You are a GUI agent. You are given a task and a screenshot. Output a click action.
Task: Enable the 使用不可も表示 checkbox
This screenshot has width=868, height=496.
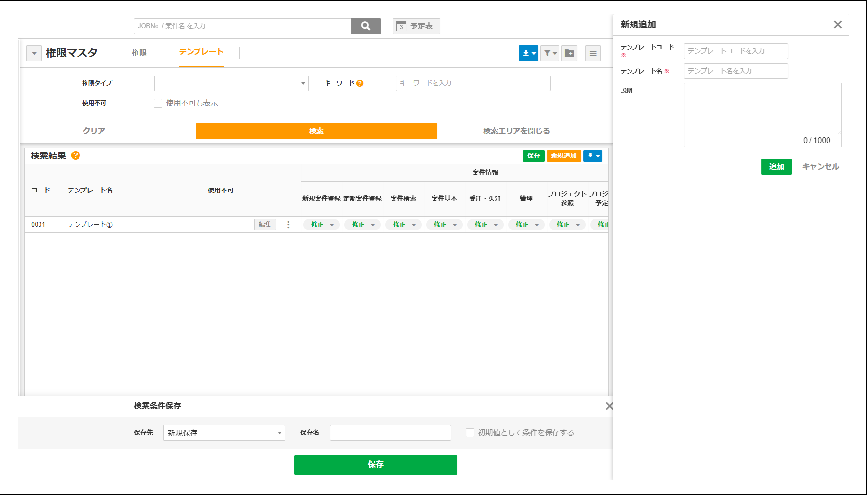pyautogui.click(x=158, y=103)
